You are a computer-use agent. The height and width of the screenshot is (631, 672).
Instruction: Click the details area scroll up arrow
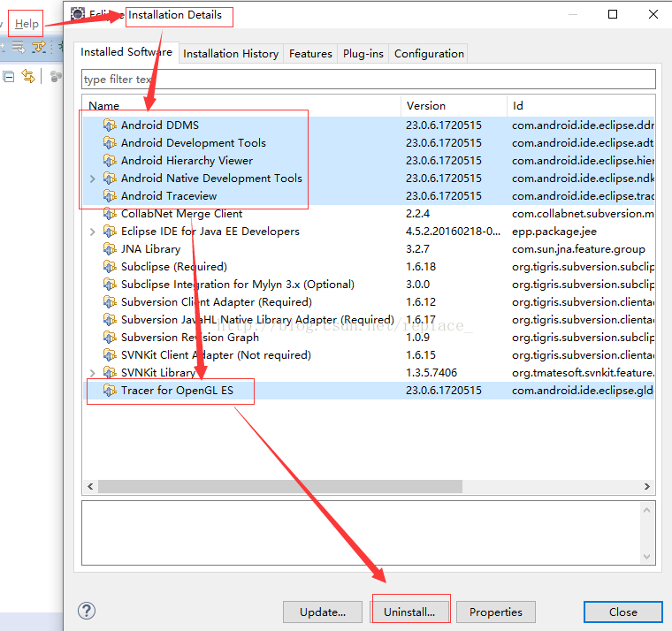tap(646, 510)
